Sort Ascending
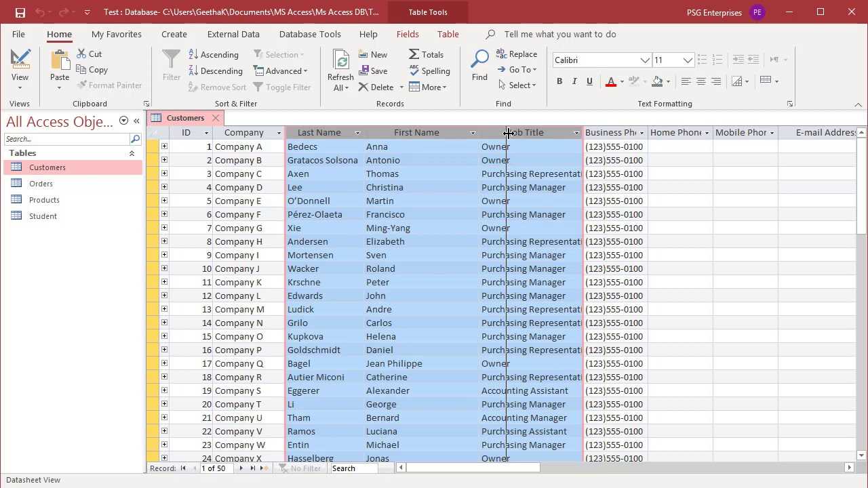Screen dimensions: 868x488 coord(214,54)
